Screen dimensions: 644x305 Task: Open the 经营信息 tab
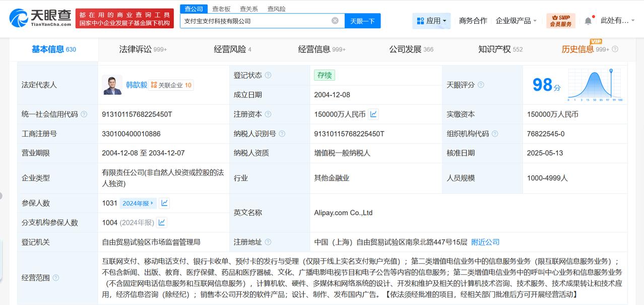(x=322, y=49)
